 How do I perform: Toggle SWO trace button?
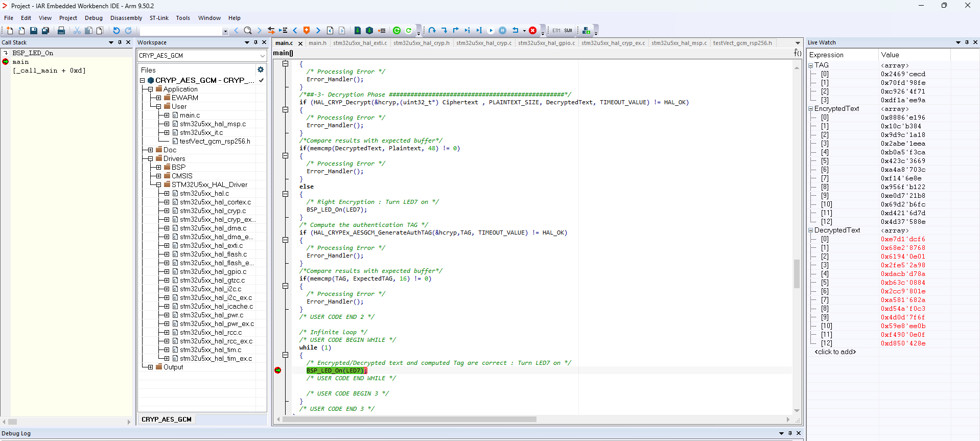(568, 31)
